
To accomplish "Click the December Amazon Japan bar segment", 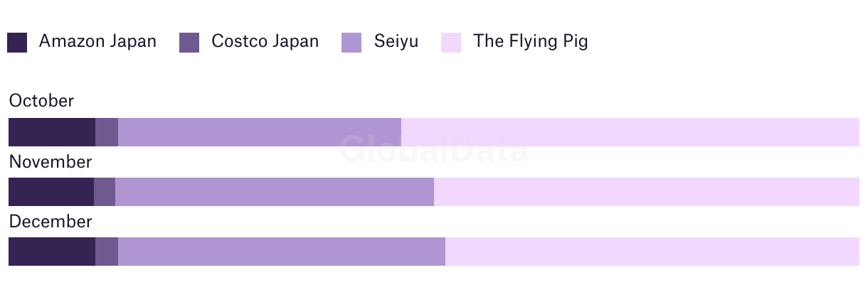I will click(52, 252).
